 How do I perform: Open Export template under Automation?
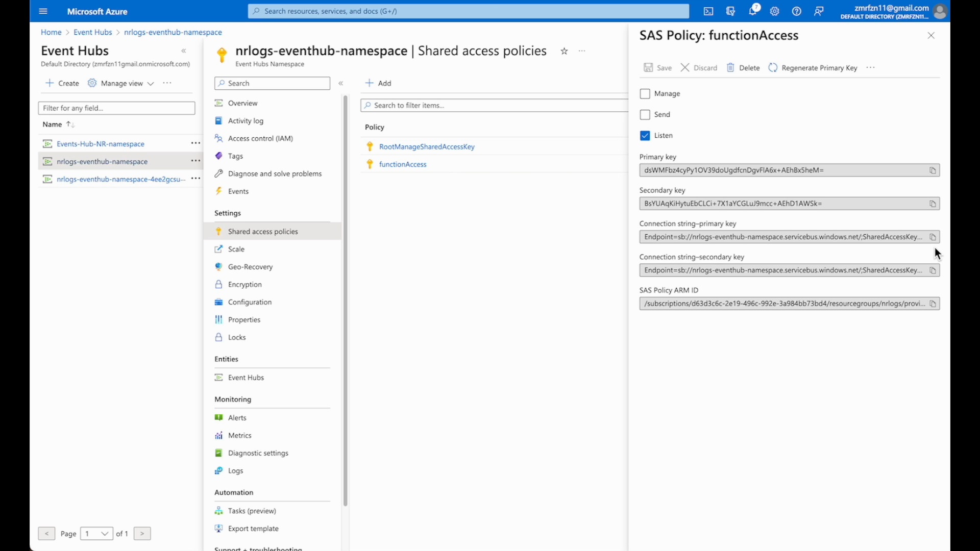(x=253, y=529)
